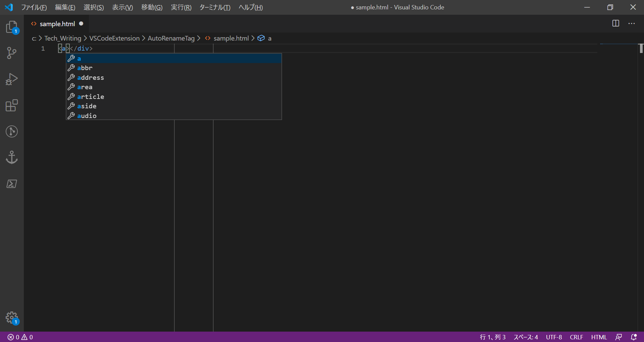
Task: Open the Source Control view
Action: click(x=12, y=53)
